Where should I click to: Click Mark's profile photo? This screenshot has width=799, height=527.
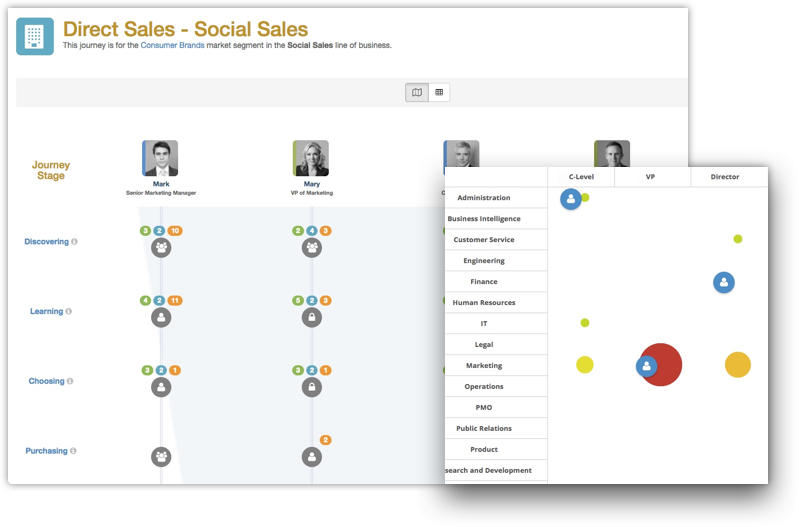click(x=161, y=159)
